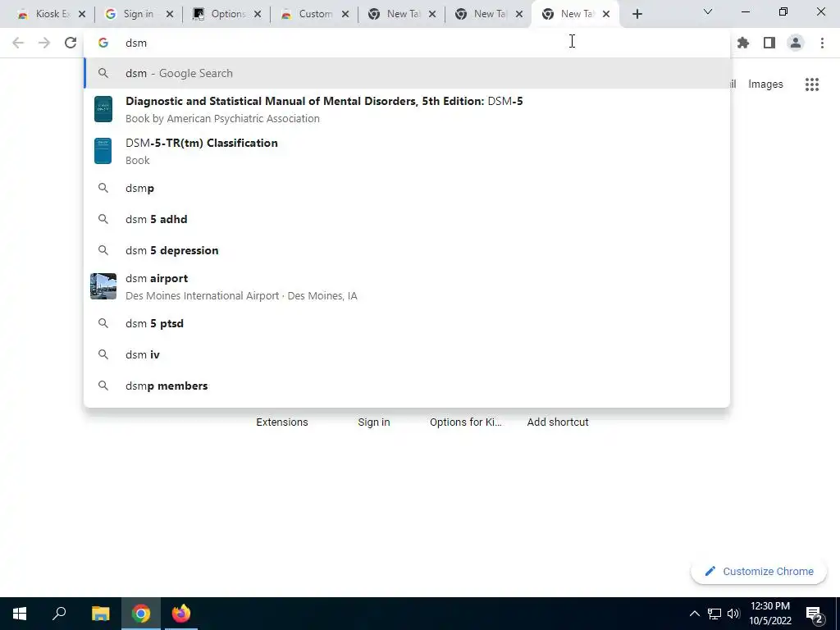Open the Extensions shortcut
840x630 pixels.
pos(282,422)
